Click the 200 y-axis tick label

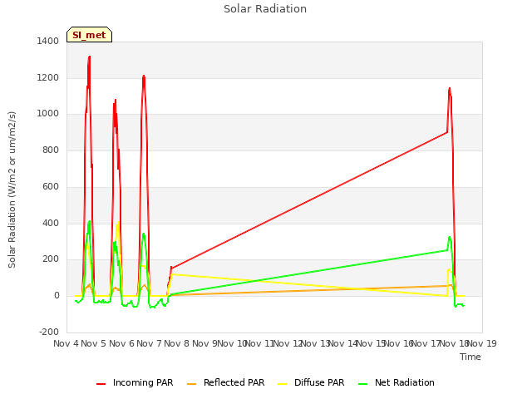pos(51,259)
